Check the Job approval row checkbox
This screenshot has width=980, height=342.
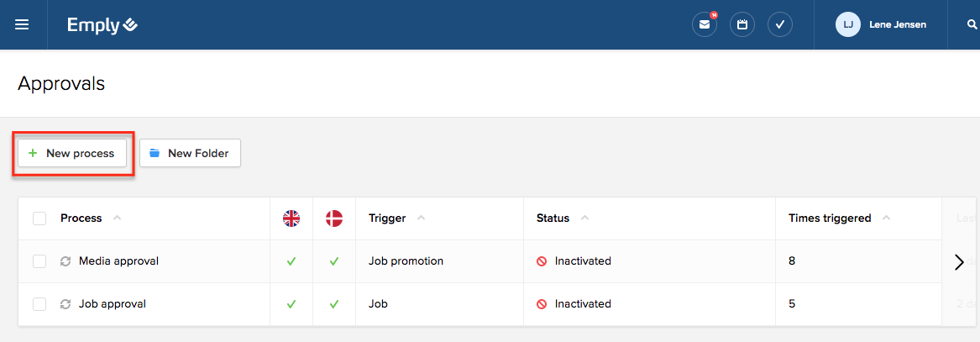(x=39, y=304)
